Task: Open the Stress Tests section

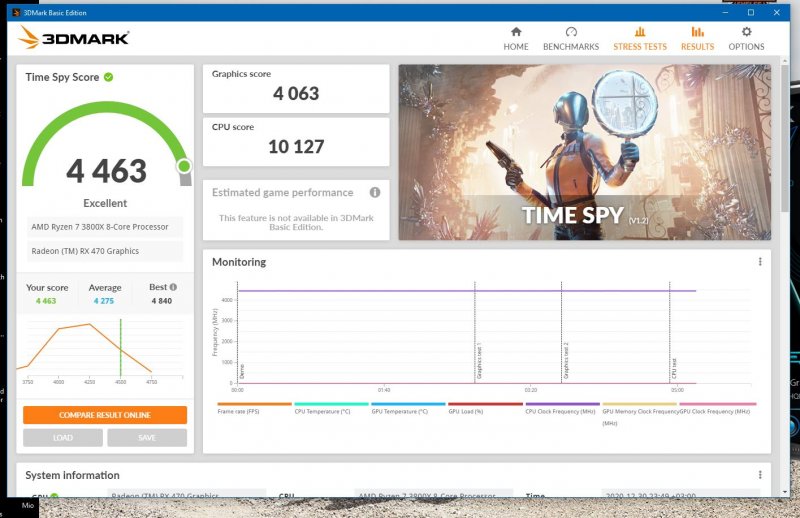Action: pyautogui.click(x=640, y=39)
